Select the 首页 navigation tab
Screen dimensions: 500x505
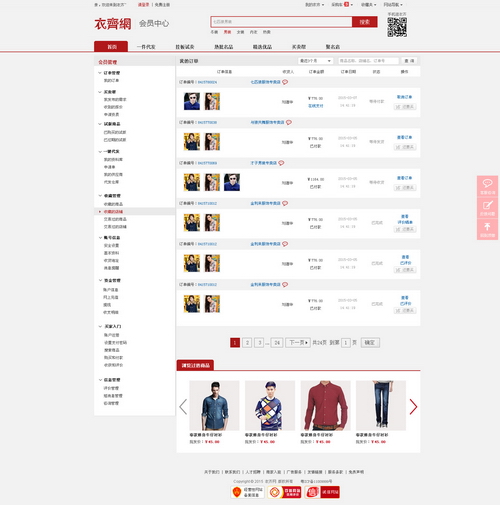pos(111,46)
